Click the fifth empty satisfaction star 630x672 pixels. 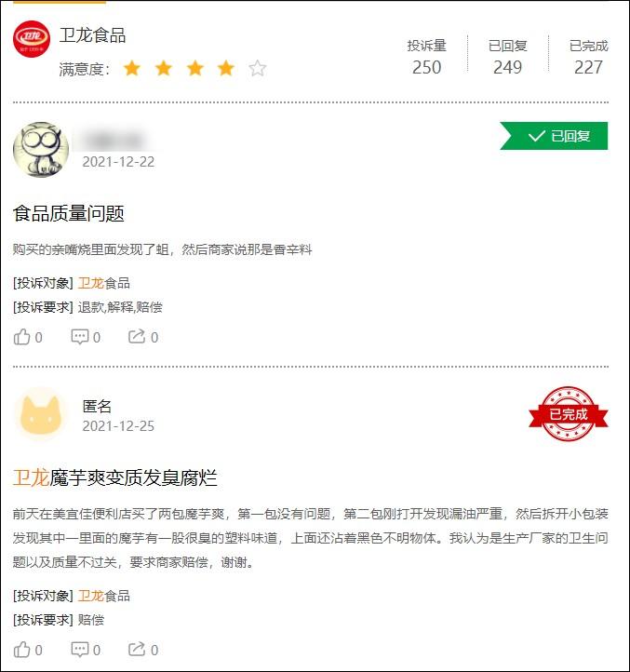tap(257, 68)
